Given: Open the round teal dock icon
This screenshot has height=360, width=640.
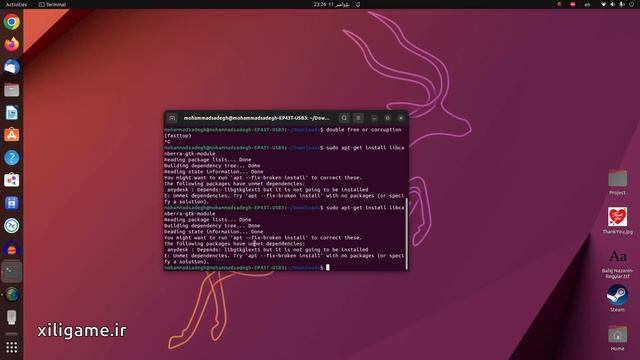Looking at the screenshot, I should (x=11, y=226).
